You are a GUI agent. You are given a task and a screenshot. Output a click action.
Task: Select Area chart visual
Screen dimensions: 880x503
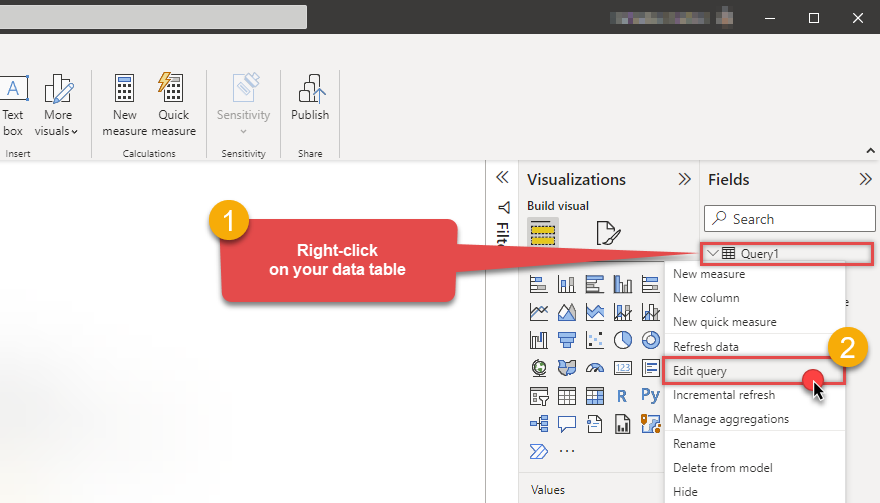click(x=567, y=312)
